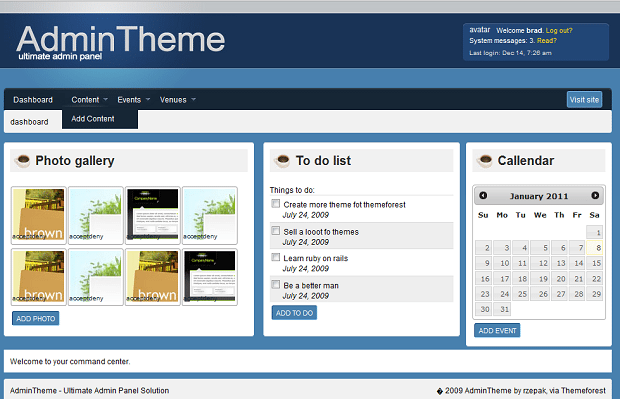Open the Dashboard menu item
This screenshot has height=399, width=620.
(x=33, y=100)
